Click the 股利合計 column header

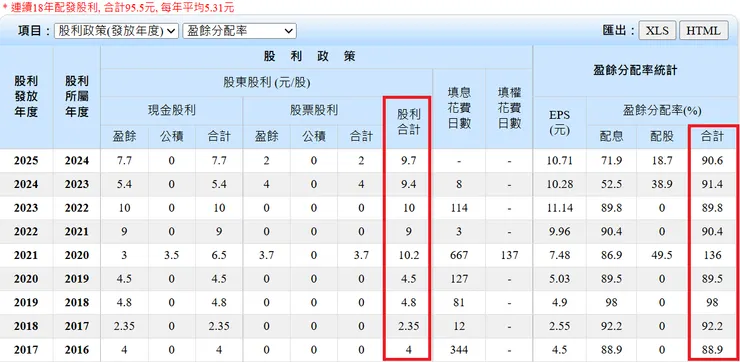click(x=409, y=123)
